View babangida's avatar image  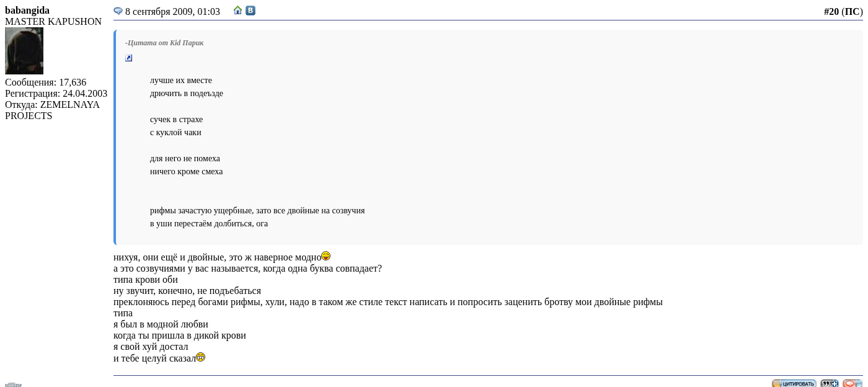pos(24,51)
